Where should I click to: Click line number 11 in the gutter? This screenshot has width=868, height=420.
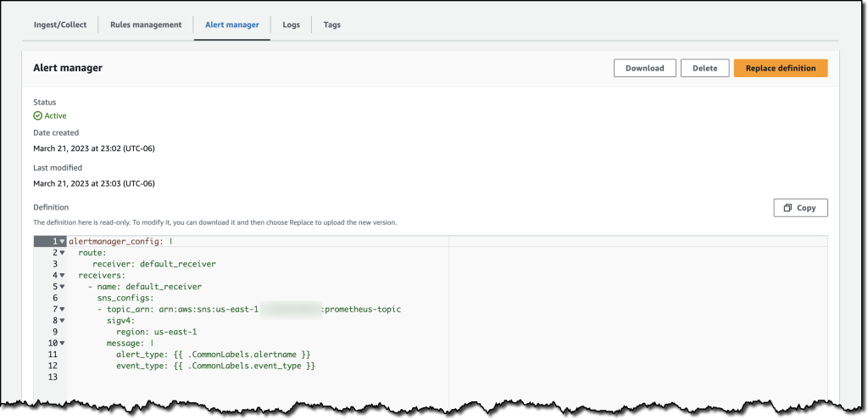[53, 355]
